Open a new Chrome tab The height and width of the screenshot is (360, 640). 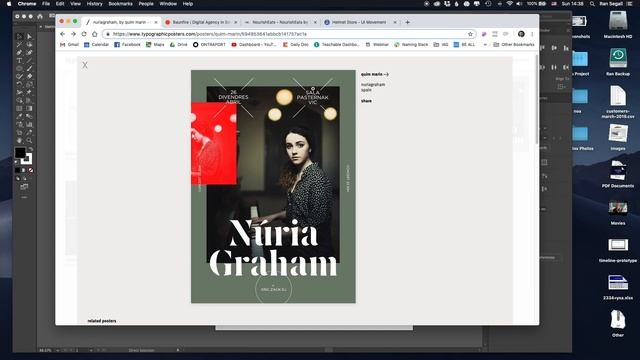pyautogui.click(x=407, y=22)
